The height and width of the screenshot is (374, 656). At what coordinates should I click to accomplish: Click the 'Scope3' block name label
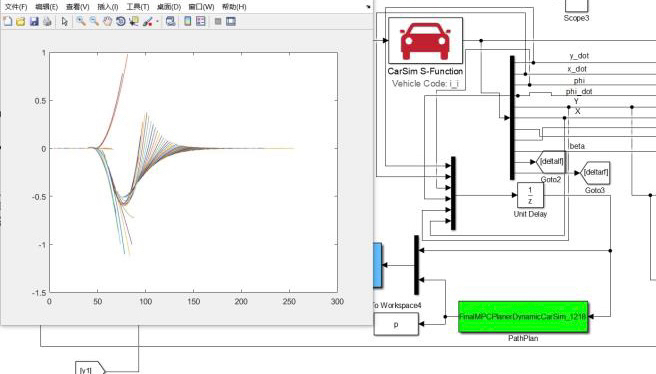pos(577,18)
